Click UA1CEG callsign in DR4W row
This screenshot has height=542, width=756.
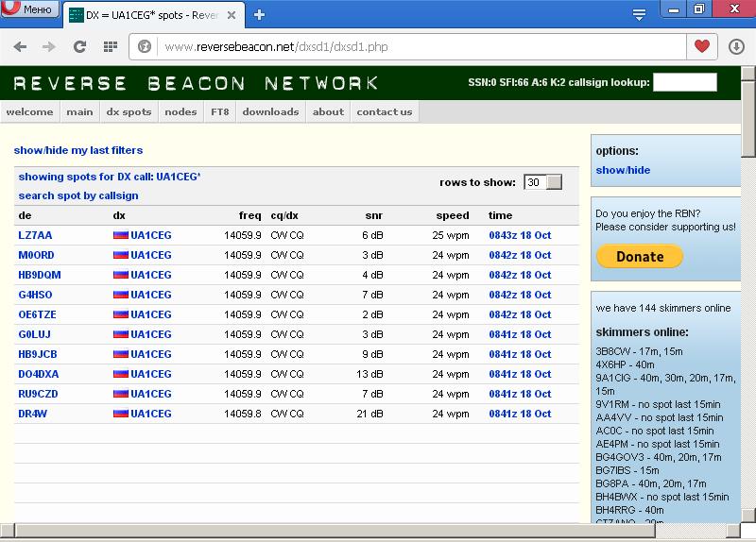pos(151,414)
